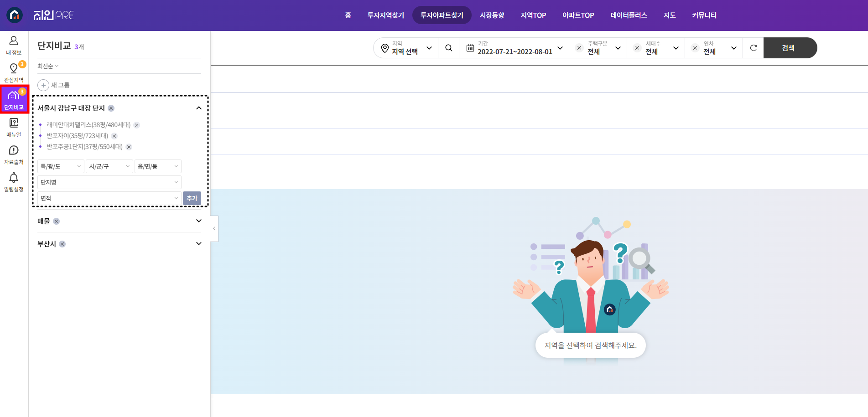Open 알림설정 bell icon

click(x=14, y=182)
